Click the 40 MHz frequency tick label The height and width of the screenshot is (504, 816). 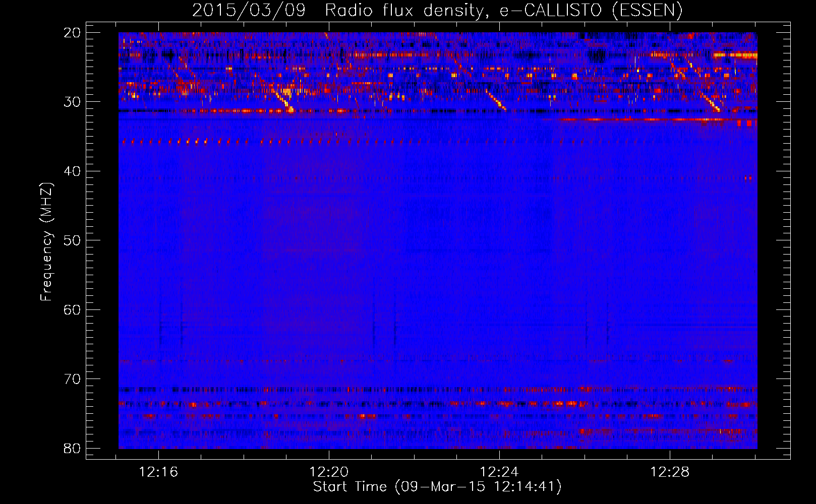pos(72,171)
